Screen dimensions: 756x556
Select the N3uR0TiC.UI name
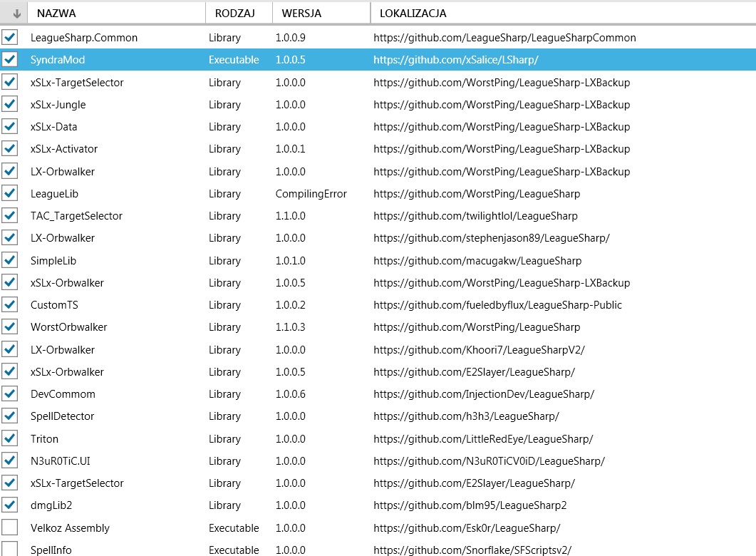pos(61,461)
